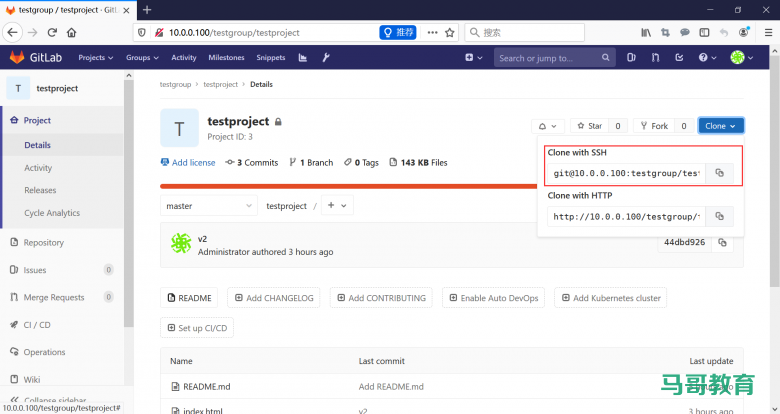
Task: Select Project section in sidebar
Action: click(63, 120)
